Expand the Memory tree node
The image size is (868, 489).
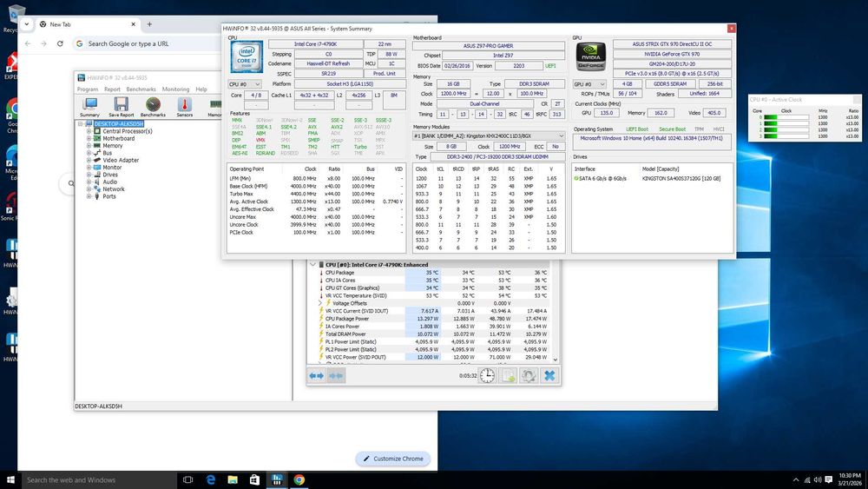89,146
